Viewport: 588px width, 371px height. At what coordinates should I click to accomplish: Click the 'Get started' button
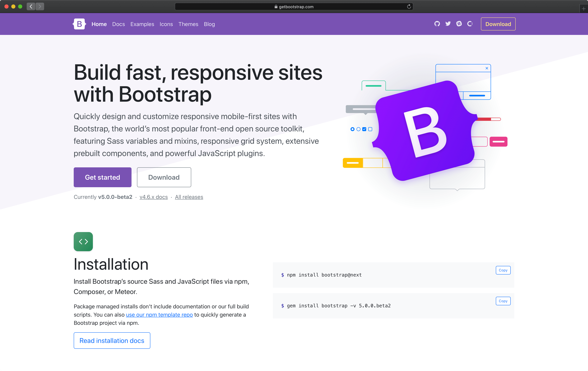pos(102,177)
